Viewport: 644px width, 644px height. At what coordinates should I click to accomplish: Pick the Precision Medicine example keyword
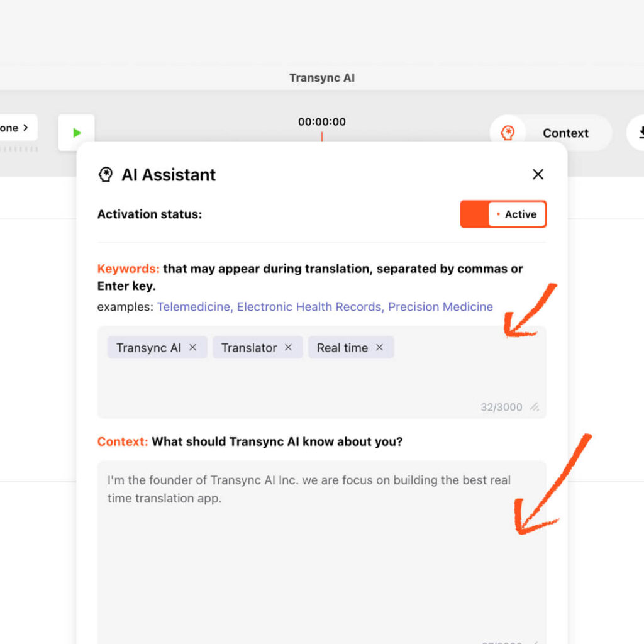pos(440,307)
